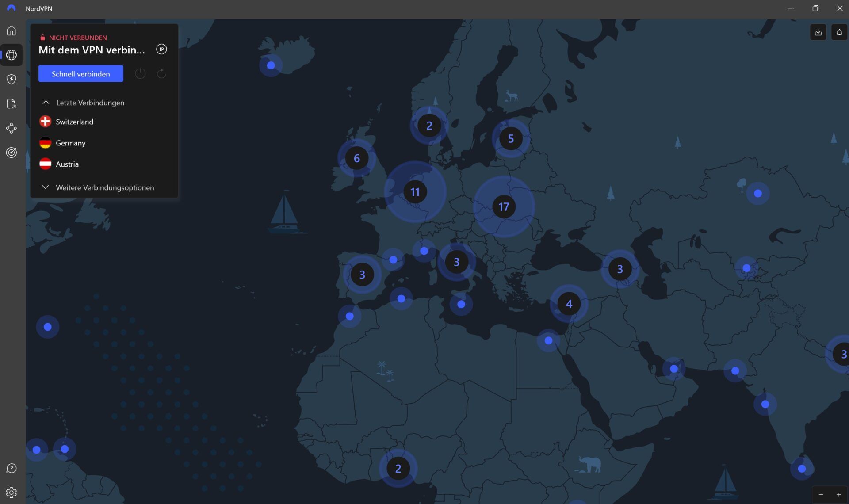This screenshot has height=504, width=849.
Task: Zoom in the map with plus button
Action: point(839,495)
